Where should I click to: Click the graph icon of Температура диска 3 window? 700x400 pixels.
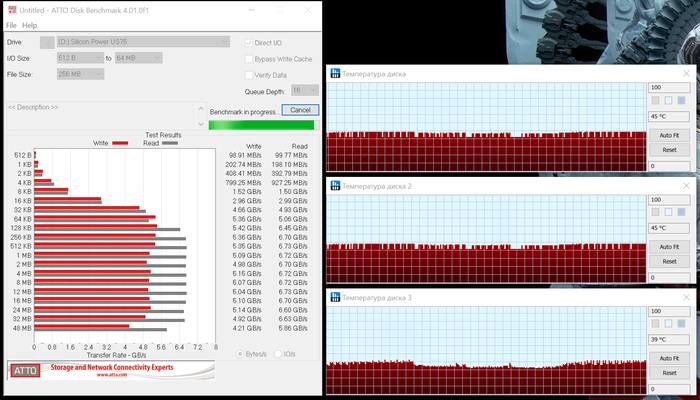pyautogui.click(x=335, y=298)
